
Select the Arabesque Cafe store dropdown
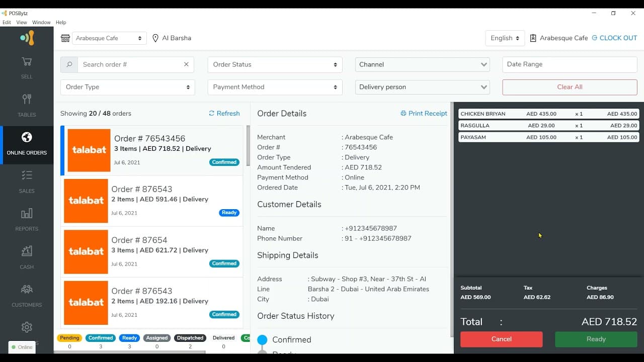tap(109, 38)
